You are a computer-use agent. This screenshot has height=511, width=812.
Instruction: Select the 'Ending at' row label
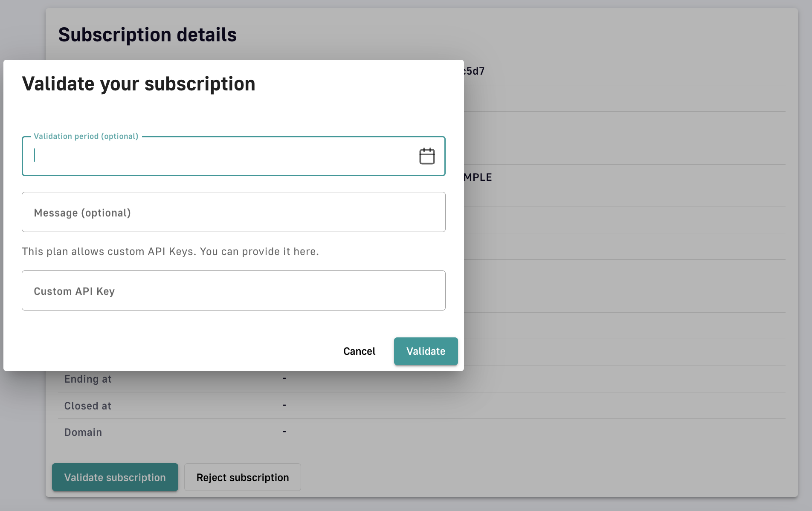click(x=88, y=379)
